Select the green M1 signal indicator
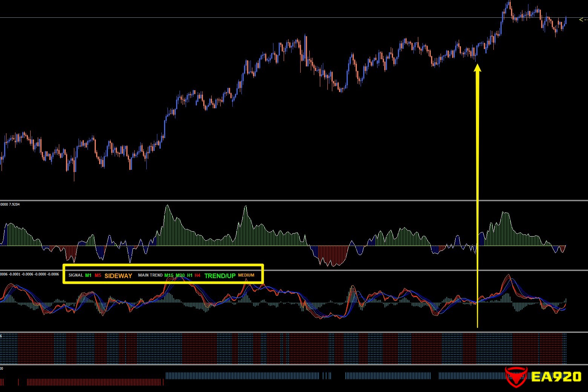 (x=88, y=275)
